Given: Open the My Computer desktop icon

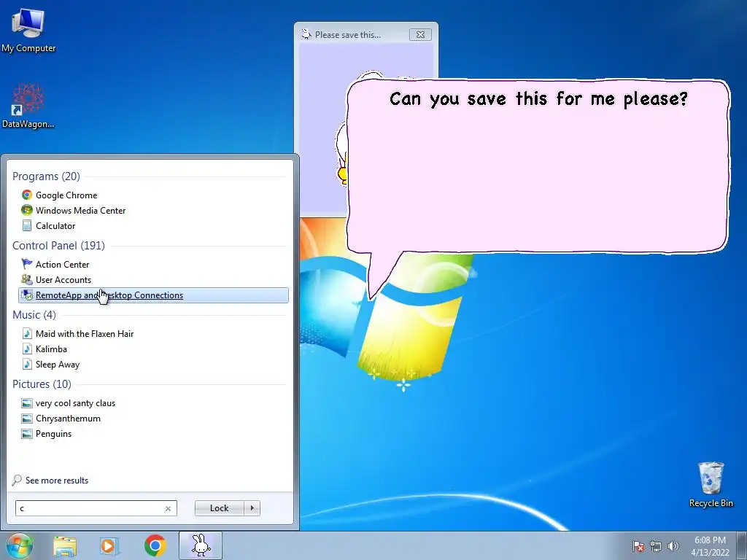Looking at the screenshot, I should click(28, 29).
